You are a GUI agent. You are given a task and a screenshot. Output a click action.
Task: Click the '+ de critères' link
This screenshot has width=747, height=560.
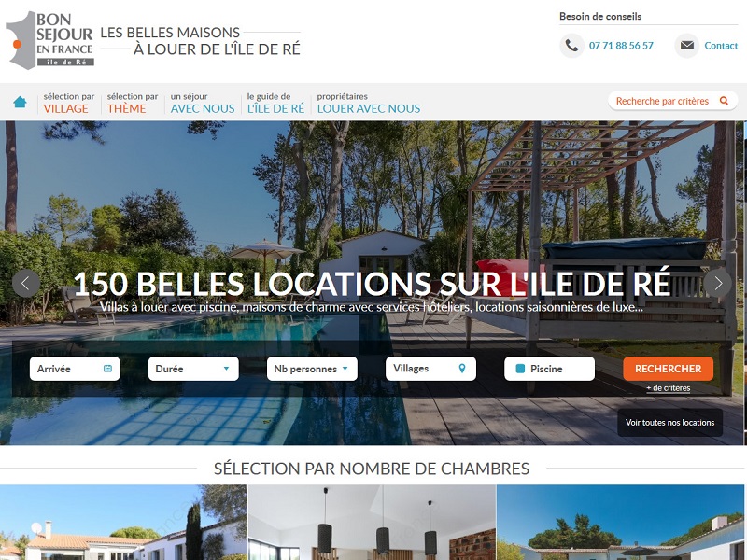668,388
